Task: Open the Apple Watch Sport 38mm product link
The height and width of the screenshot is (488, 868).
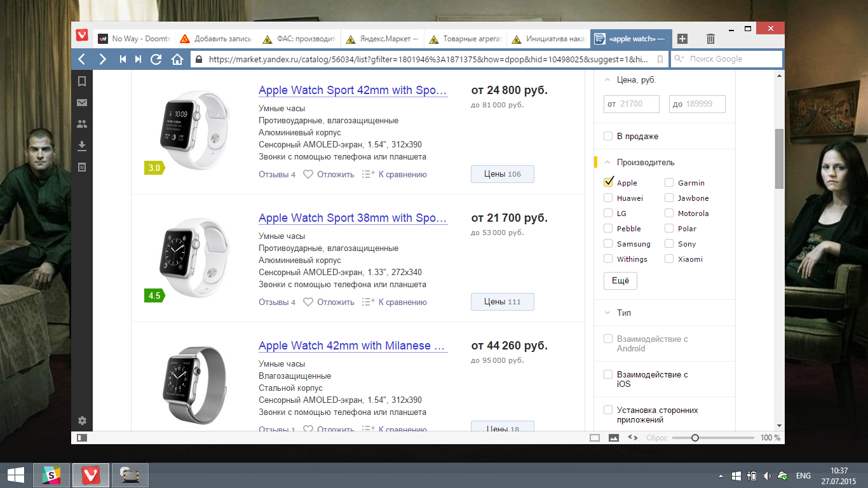Action: (x=353, y=218)
